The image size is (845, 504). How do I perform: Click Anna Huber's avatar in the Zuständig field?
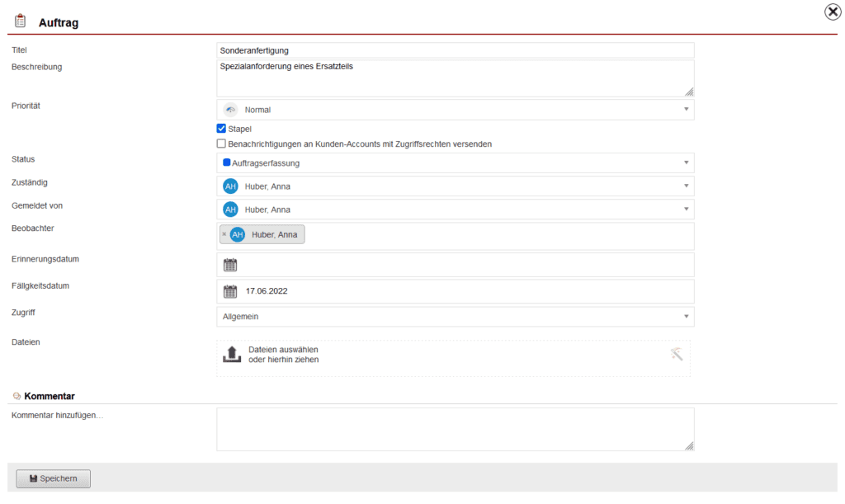click(x=231, y=186)
